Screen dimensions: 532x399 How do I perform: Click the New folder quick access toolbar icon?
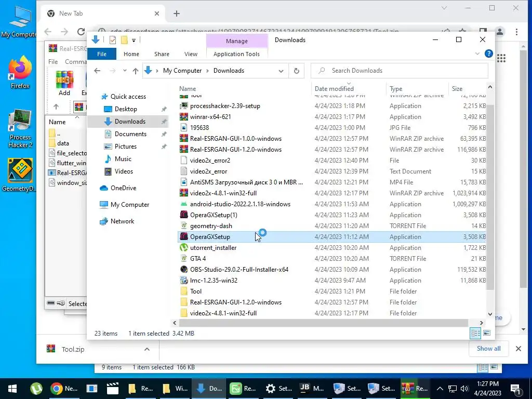click(x=124, y=40)
